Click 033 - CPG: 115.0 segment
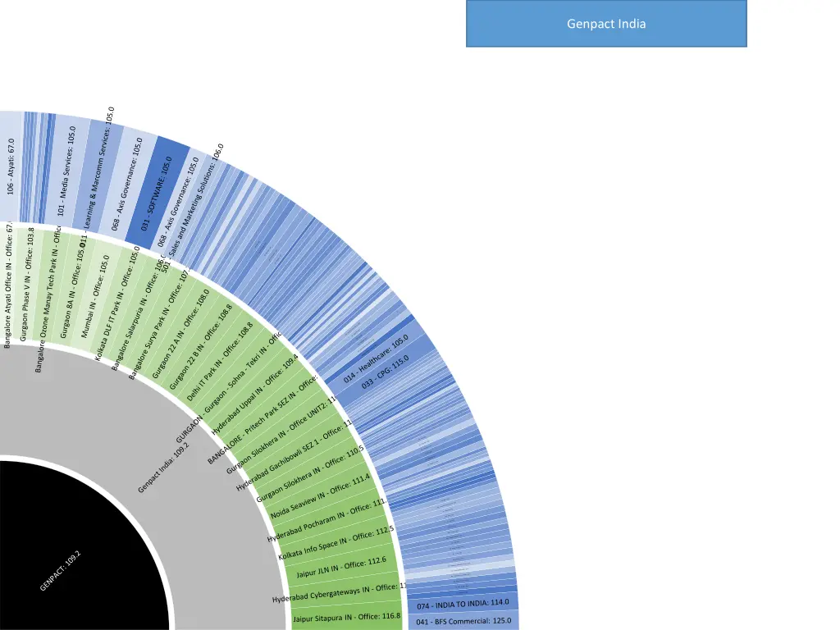Screen dimensions: 840x630 point(385,372)
